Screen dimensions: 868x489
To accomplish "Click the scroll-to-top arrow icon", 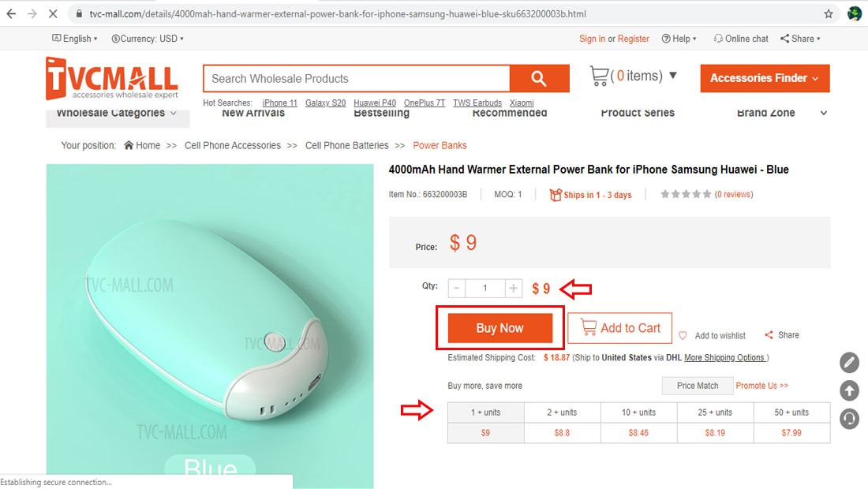I will [x=849, y=390].
